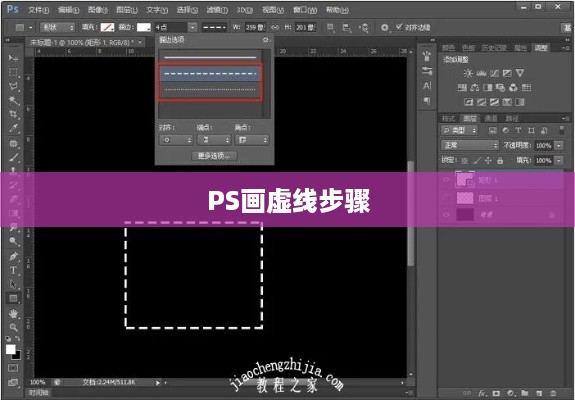
Task: Toggle the lock transparent pixels icon
Action: coord(465,161)
